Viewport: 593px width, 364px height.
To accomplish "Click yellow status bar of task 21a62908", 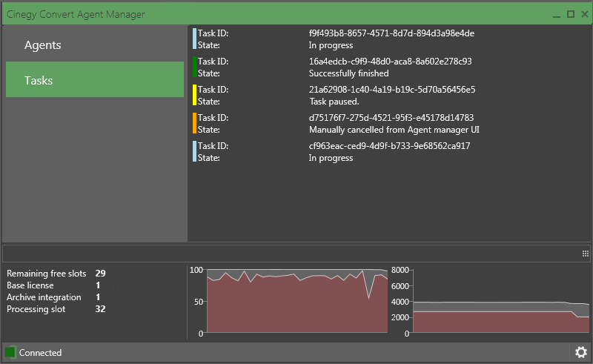I will pyautogui.click(x=194, y=95).
